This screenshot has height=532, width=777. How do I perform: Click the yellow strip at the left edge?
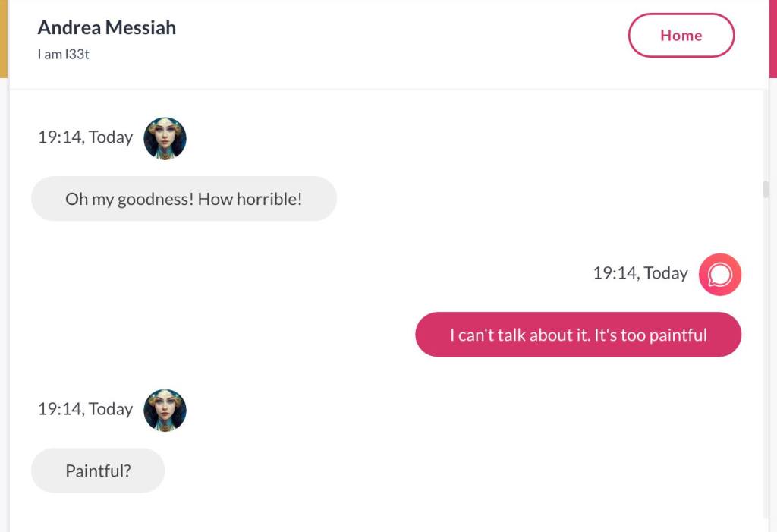pos(3,38)
